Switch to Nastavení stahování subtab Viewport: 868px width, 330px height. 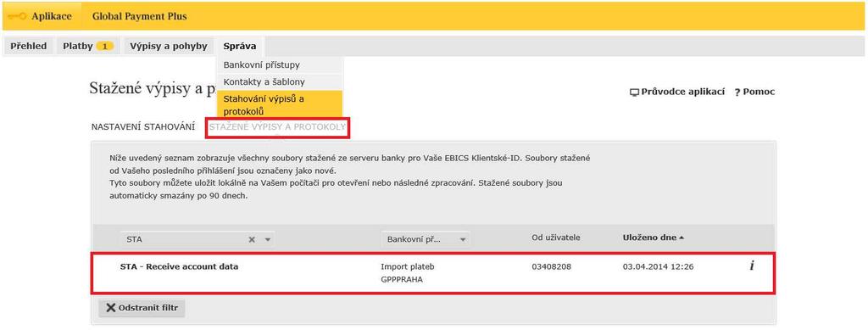(x=142, y=127)
